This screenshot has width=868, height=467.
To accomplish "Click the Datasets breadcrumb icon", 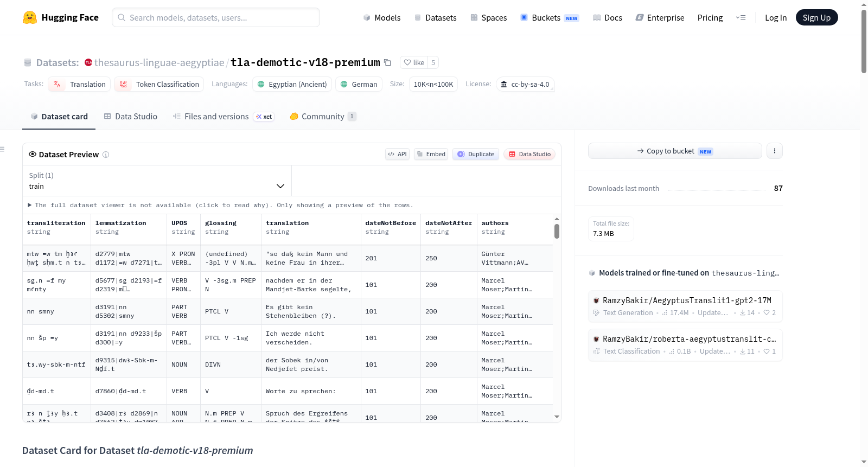I will click(x=28, y=62).
